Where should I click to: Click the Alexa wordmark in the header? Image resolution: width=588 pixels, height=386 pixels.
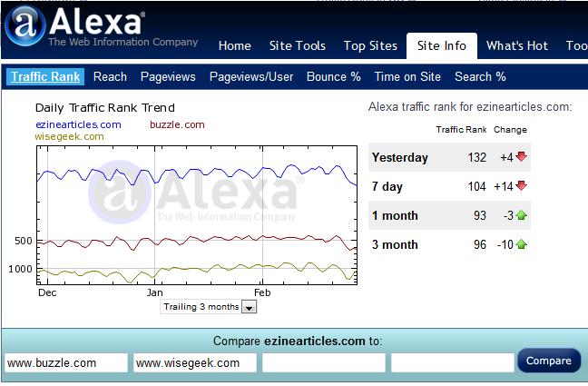point(97,22)
